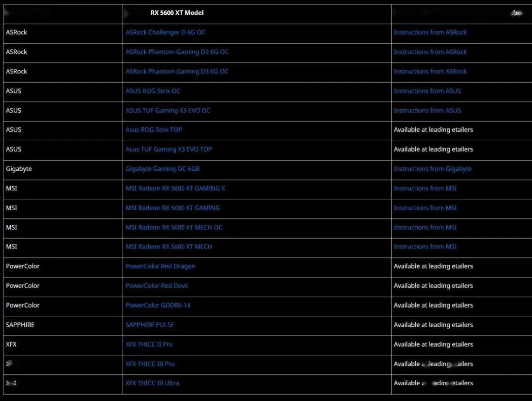
Task: Follow the Instructions from Gigabyte link
Action: coord(432,169)
